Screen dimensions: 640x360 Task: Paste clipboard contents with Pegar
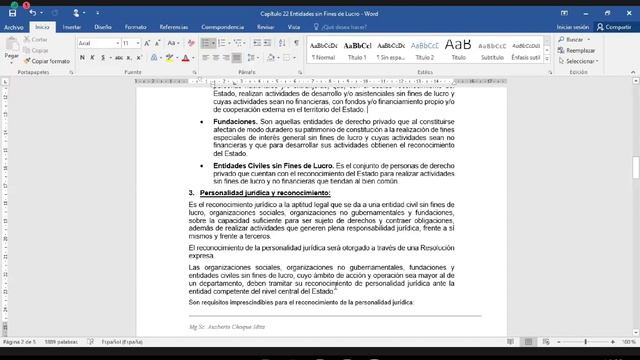[12, 50]
